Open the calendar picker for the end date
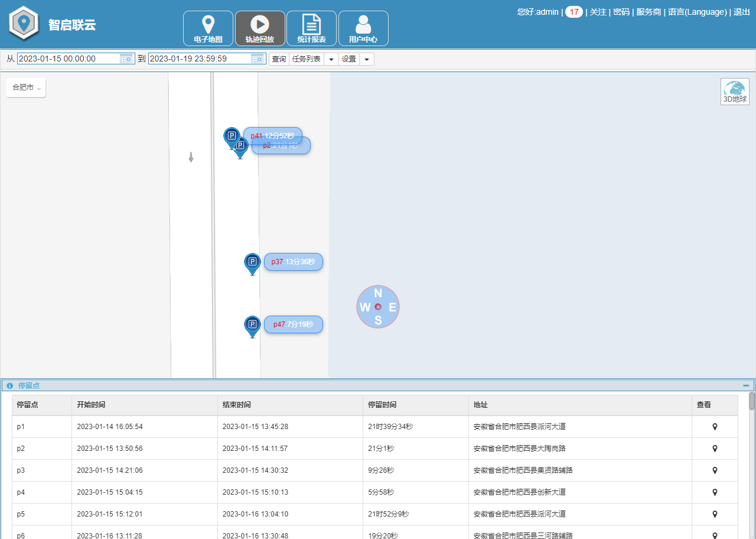 point(256,59)
